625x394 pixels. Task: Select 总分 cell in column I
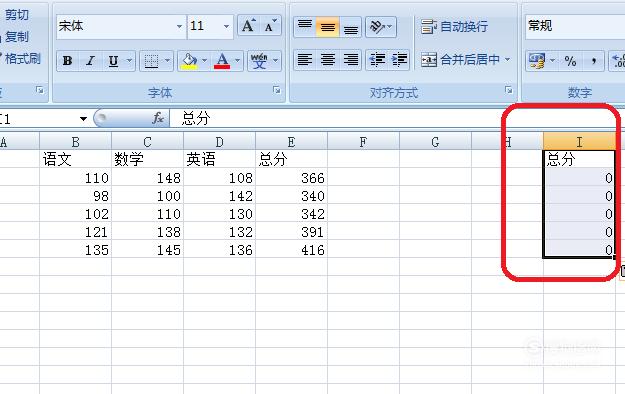[579, 160]
